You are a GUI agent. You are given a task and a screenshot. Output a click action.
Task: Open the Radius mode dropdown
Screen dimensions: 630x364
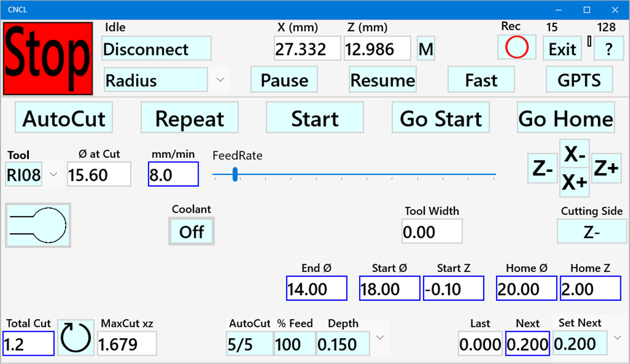pos(221,80)
